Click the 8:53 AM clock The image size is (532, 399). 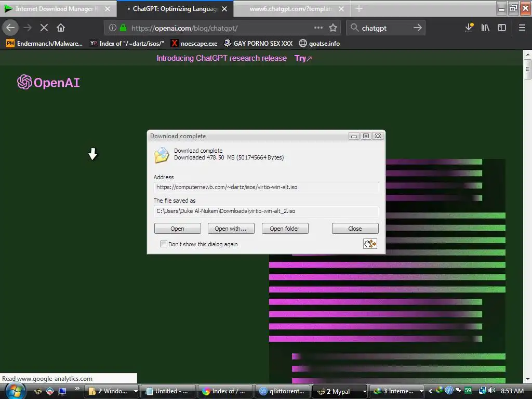512,391
